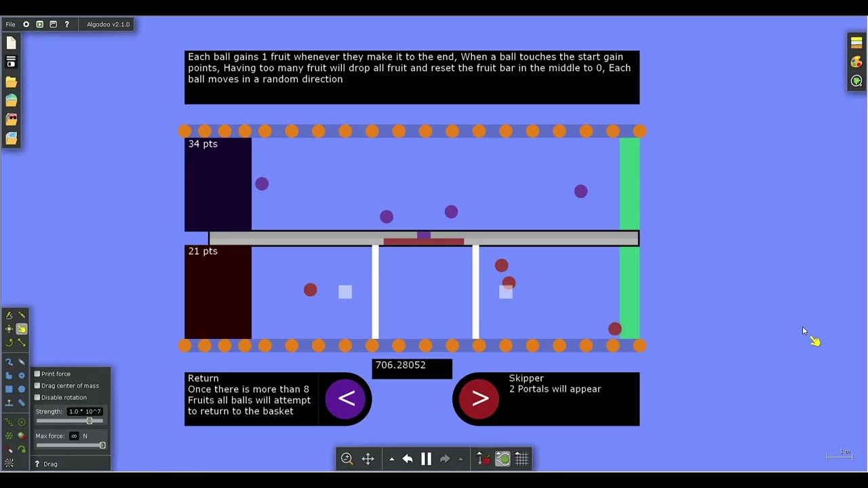
Task: Select the Spring tool
Action: 9,422
